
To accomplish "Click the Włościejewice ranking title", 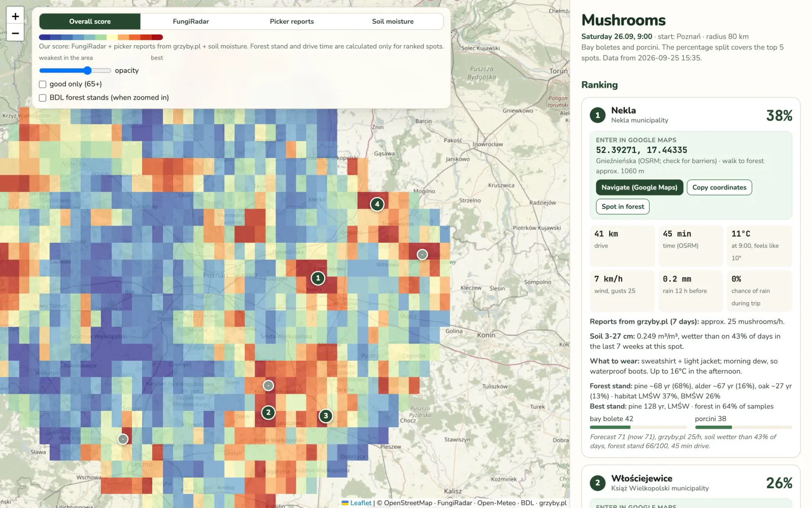I will coord(641,479).
